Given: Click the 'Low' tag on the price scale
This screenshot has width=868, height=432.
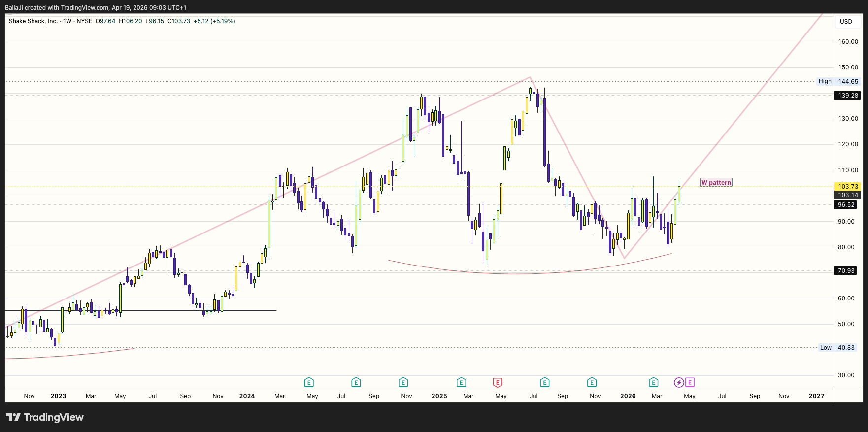Looking at the screenshot, I should point(826,347).
